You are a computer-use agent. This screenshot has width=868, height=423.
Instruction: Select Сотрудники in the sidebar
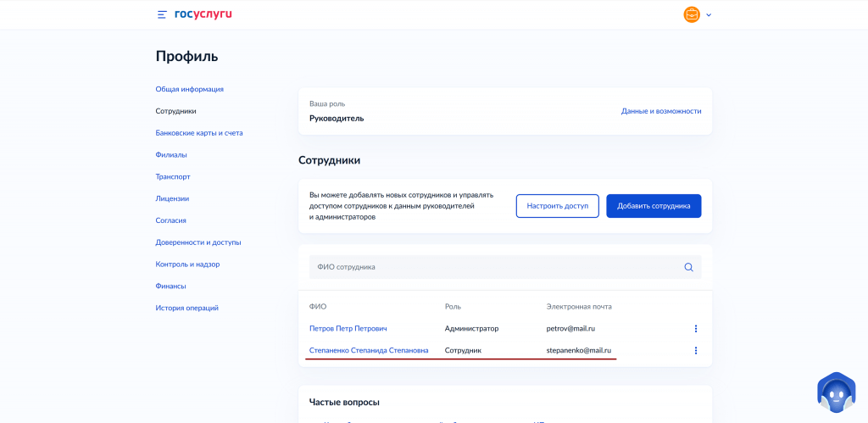[x=176, y=111]
